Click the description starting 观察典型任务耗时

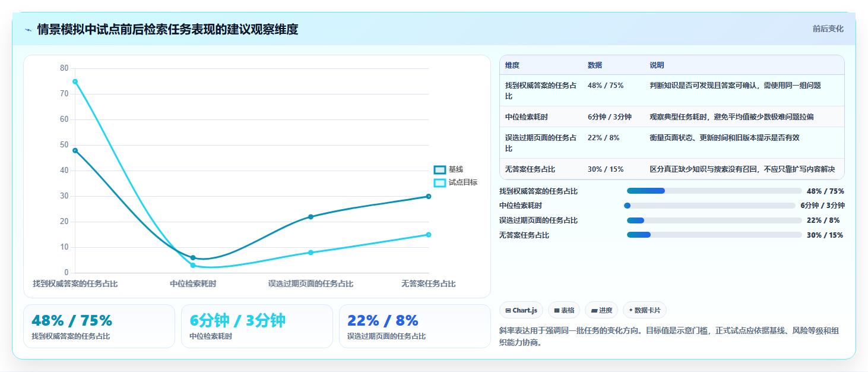point(731,117)
